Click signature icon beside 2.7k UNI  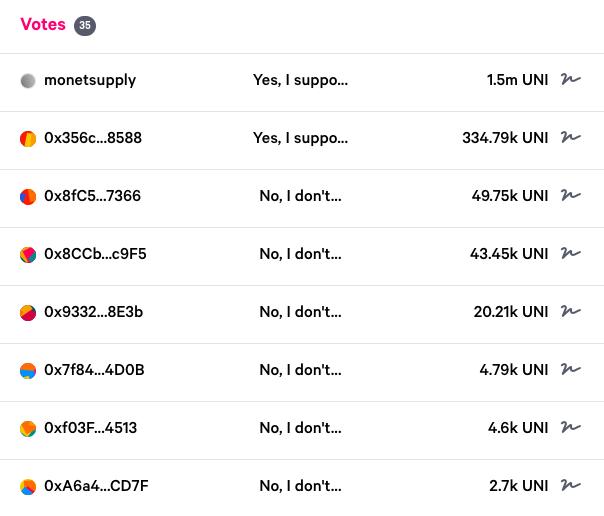coord(570,486)
